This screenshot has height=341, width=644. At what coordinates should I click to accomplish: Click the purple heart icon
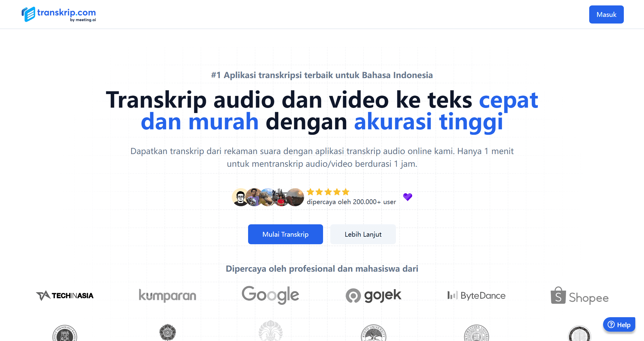tap(407, 197)
